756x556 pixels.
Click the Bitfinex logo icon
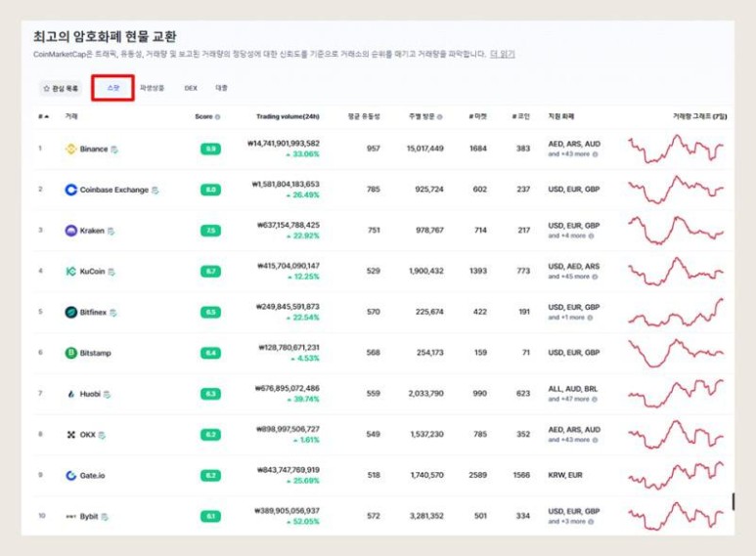(70, 313)
